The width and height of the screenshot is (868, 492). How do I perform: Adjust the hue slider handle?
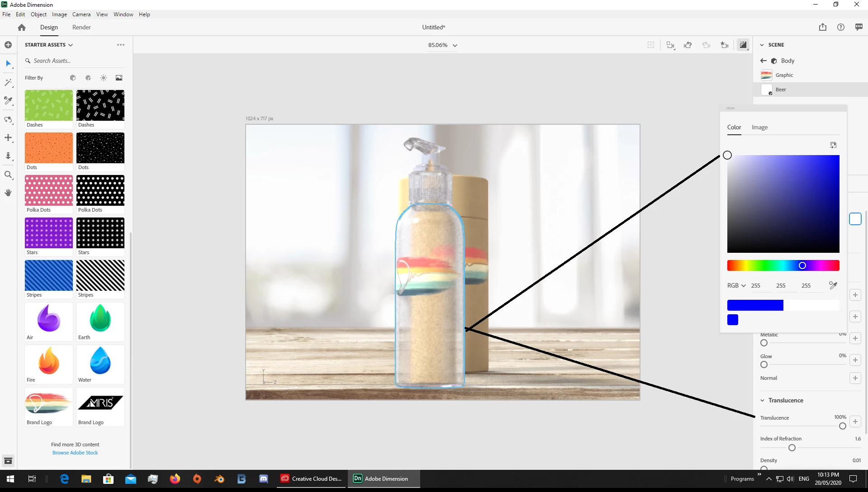(802, 265)
